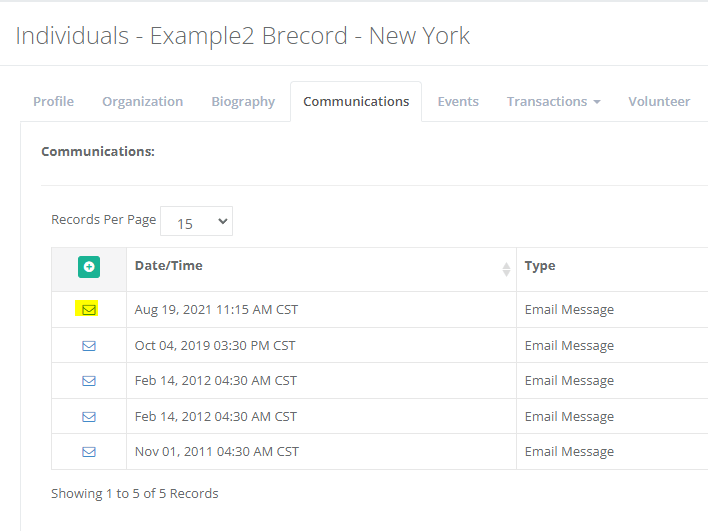708x531 pixels.
Task: Switch to the Organization tab
Action: 142,102
